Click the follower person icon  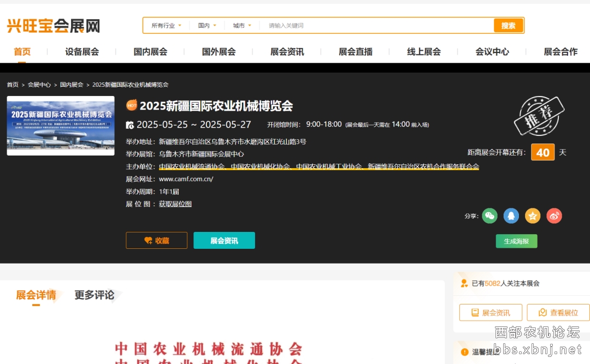pos(464,283)
